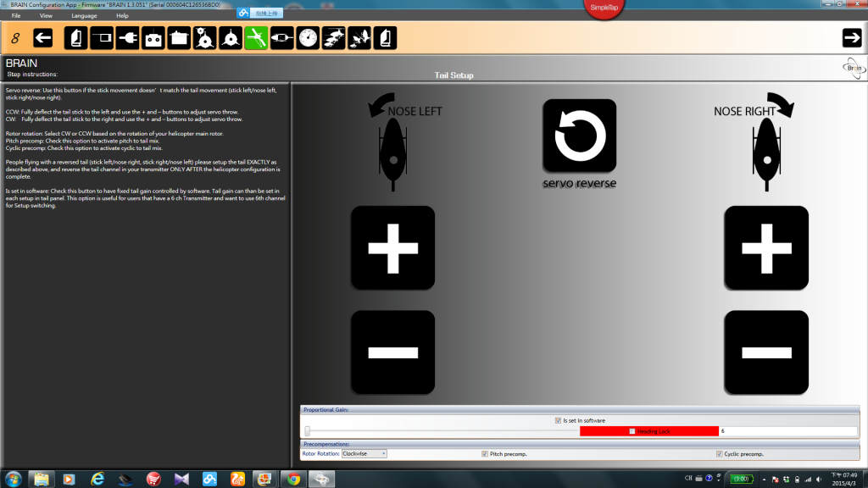
Task: Advance with the right arrow toolbar button
Action: coord(852,38)
